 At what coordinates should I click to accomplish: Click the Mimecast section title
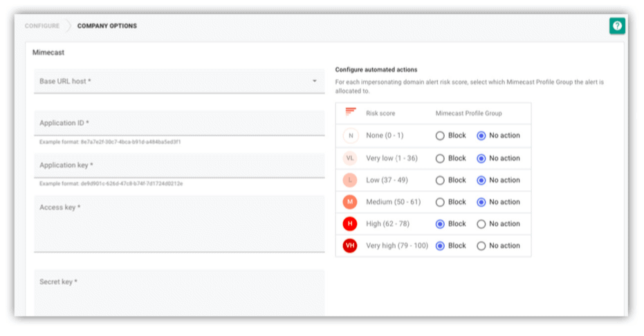point(48,53)
